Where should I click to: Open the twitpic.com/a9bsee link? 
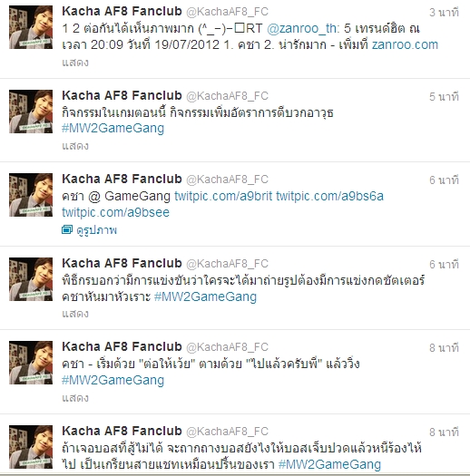point(115,212)
